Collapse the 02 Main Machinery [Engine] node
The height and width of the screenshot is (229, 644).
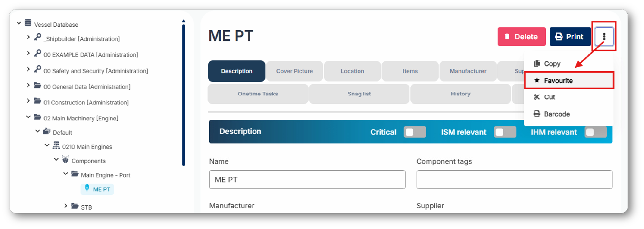click(28, 117)
